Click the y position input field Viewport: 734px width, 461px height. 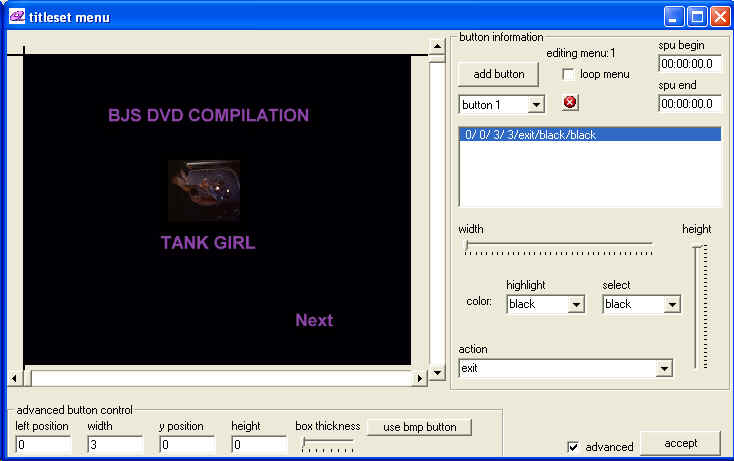pyautogui.click(x=187, y=444)
